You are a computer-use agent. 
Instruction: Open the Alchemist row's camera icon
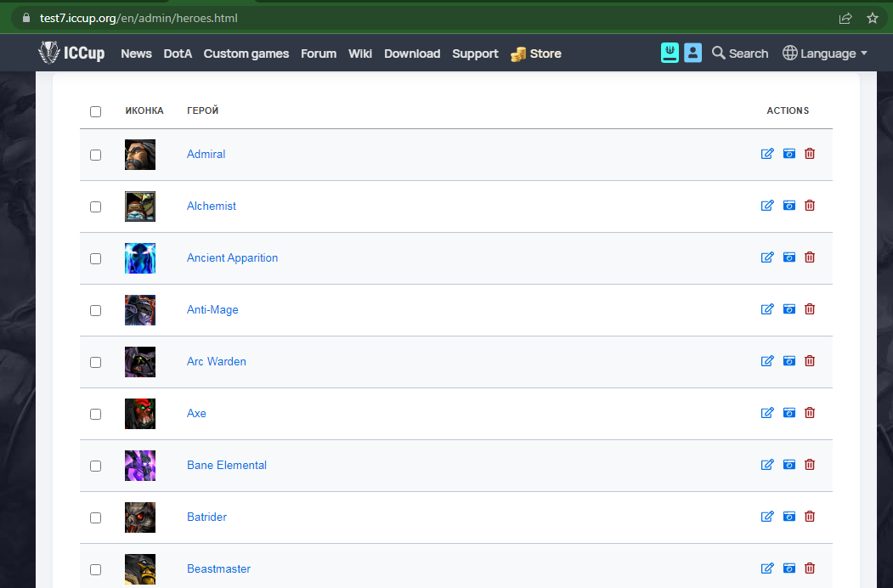788,206
